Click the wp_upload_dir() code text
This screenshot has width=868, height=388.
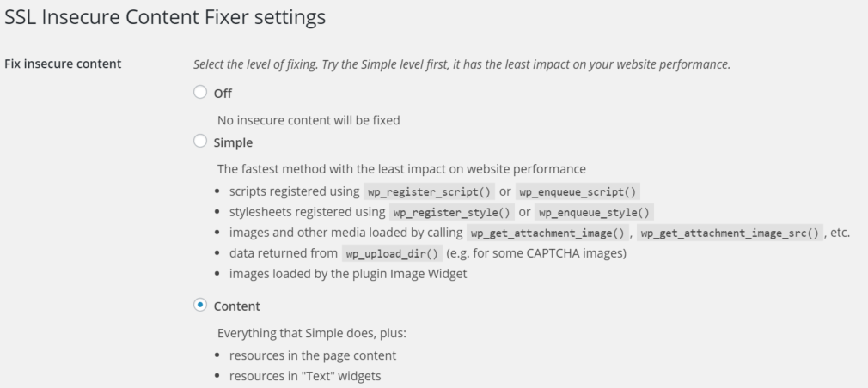[x=392, y=254]
